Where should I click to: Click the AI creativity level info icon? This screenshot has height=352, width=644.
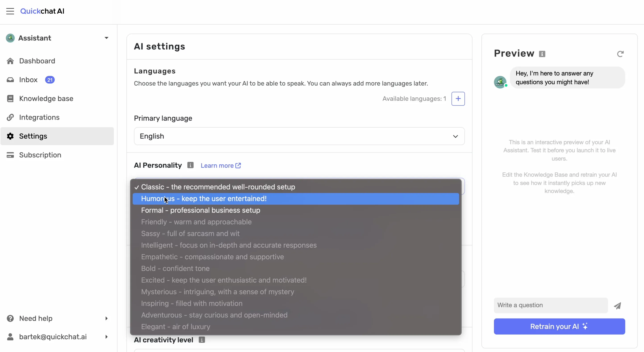[x=202, y=340]
